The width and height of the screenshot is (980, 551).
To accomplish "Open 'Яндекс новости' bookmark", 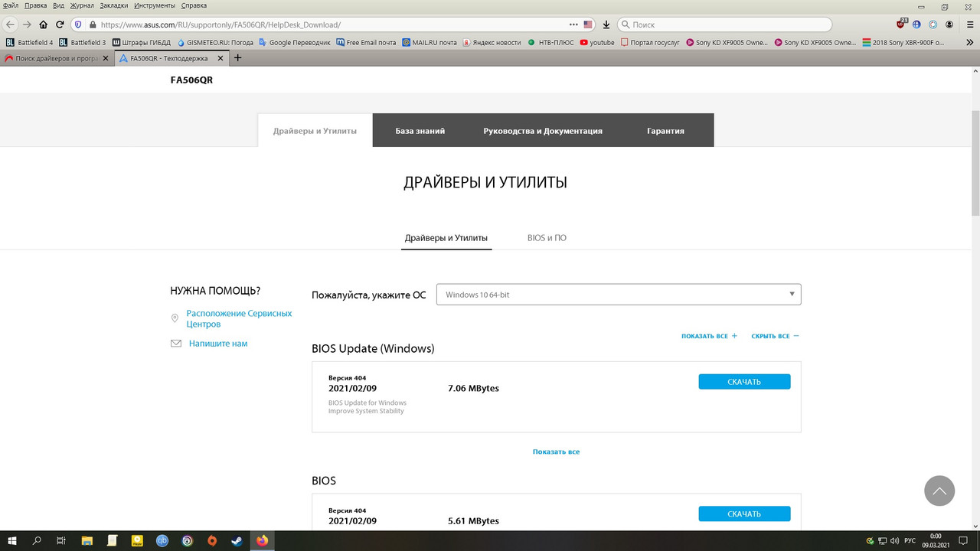I will pos(491,42).
